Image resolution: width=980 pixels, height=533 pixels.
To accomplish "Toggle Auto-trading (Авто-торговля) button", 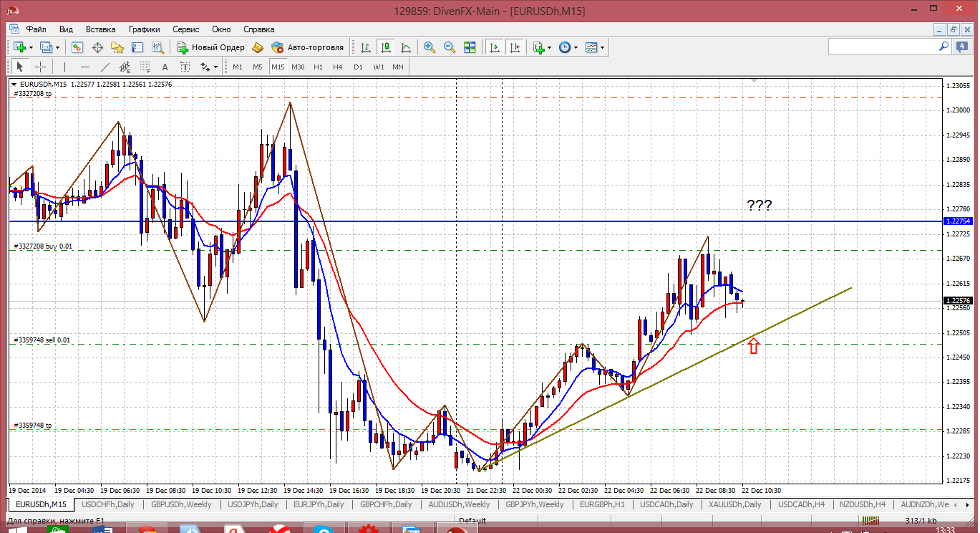I will pyautogui.click(x=308, y=47).
